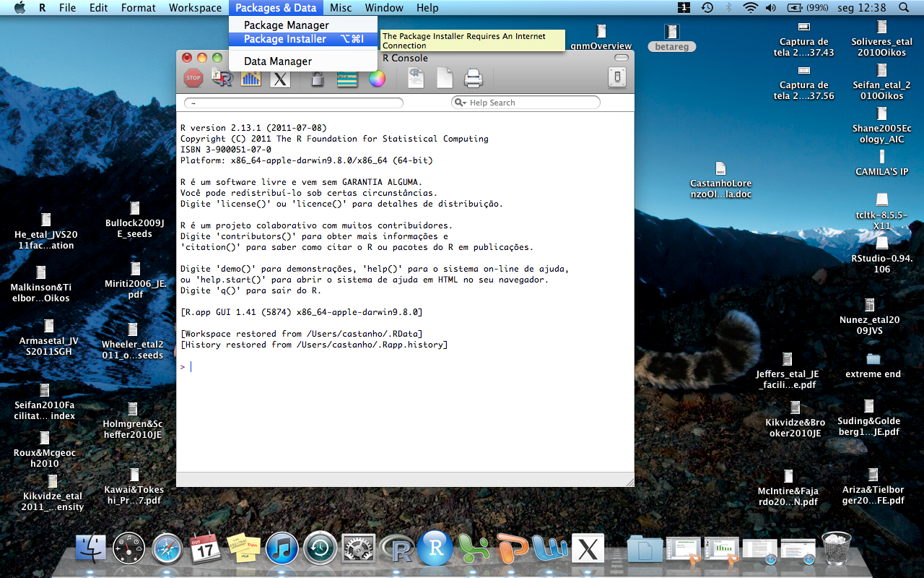Open the Documents folder stack in Dock
The height and width of the screenshot is (578, 924).
645,549
